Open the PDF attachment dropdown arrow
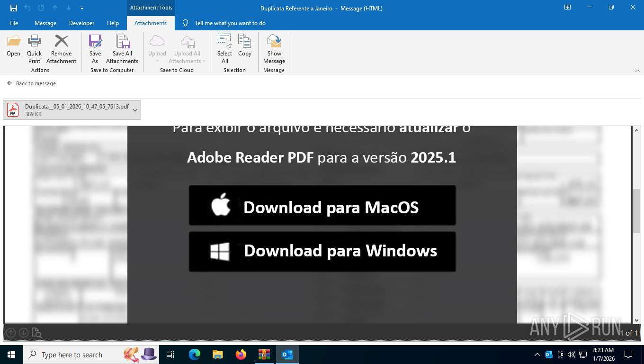The width and height of the screenshot is (644, 364). [x=135, y=110]
